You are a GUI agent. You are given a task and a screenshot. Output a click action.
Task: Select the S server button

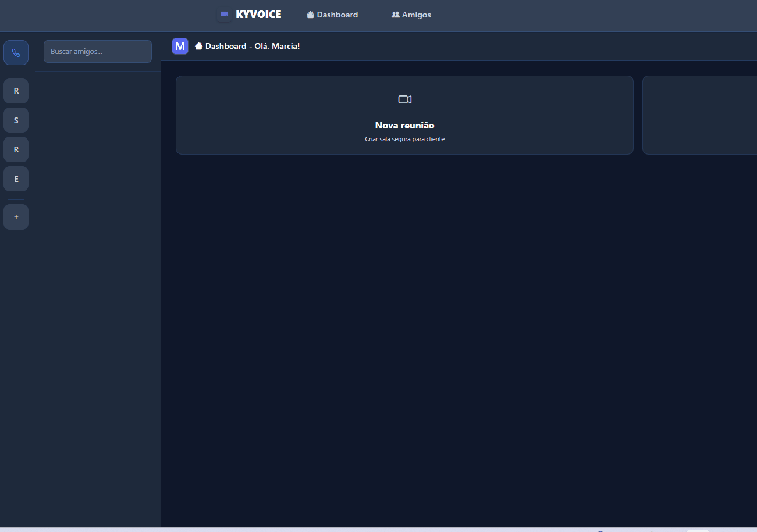pos(16,120)
